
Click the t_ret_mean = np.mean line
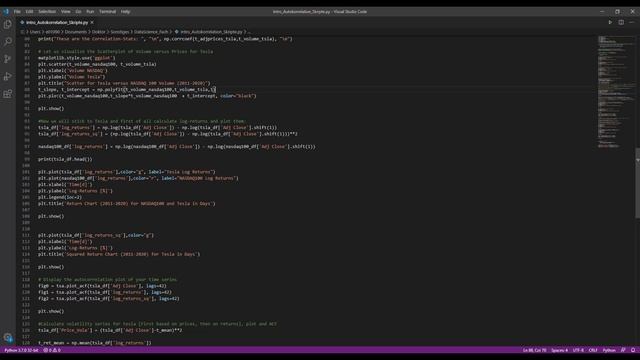[x=94, y=343]
